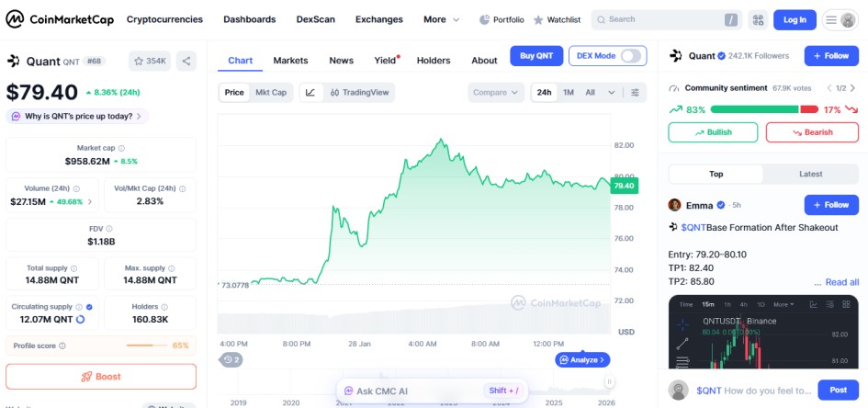Switch to the Yield tab
Image resolution: width=868 pixels, height=408 pixels.
coord(387,61)
